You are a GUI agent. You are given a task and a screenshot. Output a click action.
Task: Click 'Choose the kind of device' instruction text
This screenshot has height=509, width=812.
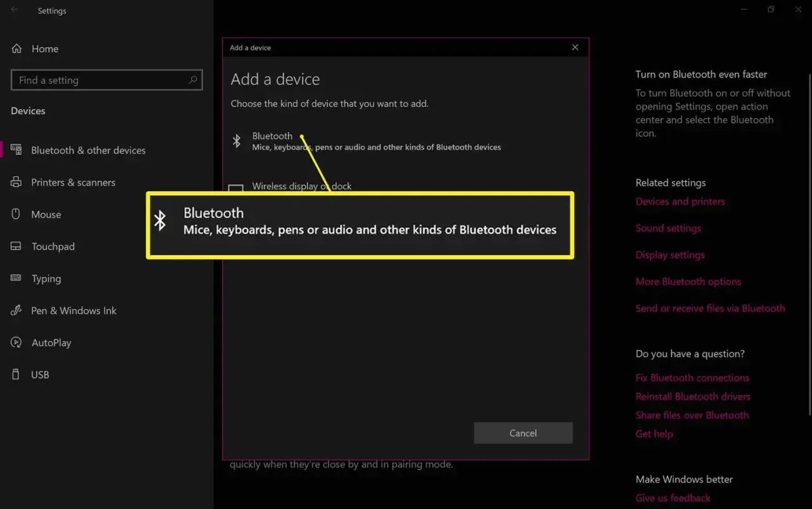pos(330,103)
